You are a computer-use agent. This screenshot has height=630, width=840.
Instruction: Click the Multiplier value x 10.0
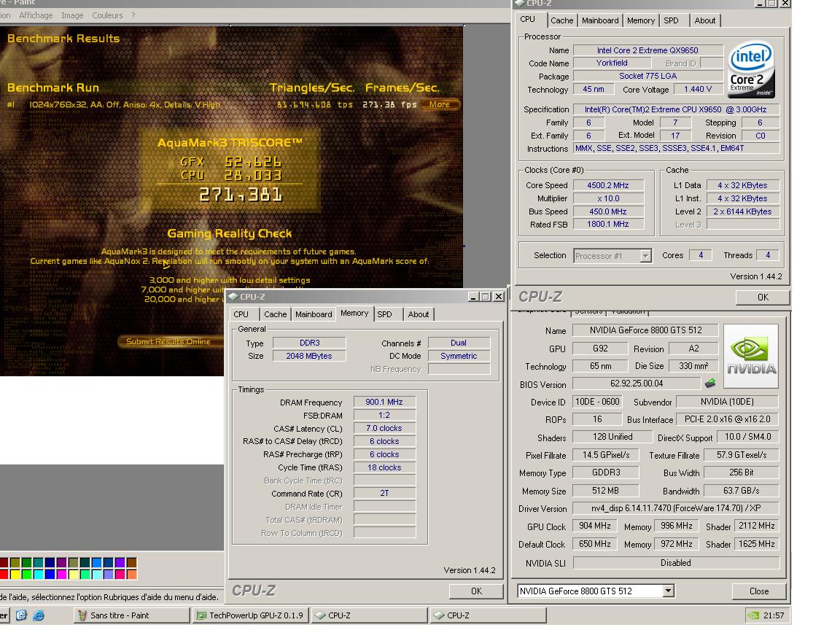pyautogui.click(x=608, y=198)
